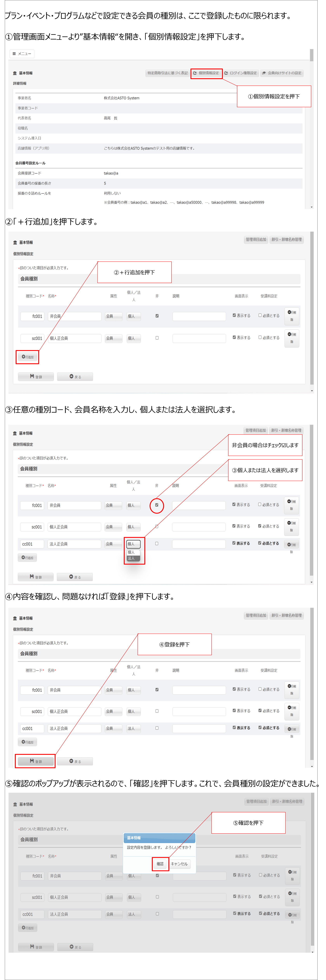
Task: Toggle 表示する checkbox on sc001 row, step ② screen
Action: pos(234,337)
